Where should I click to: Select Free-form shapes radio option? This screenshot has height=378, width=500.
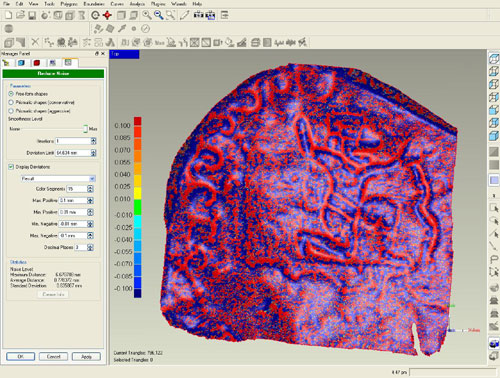click(11, 94)
